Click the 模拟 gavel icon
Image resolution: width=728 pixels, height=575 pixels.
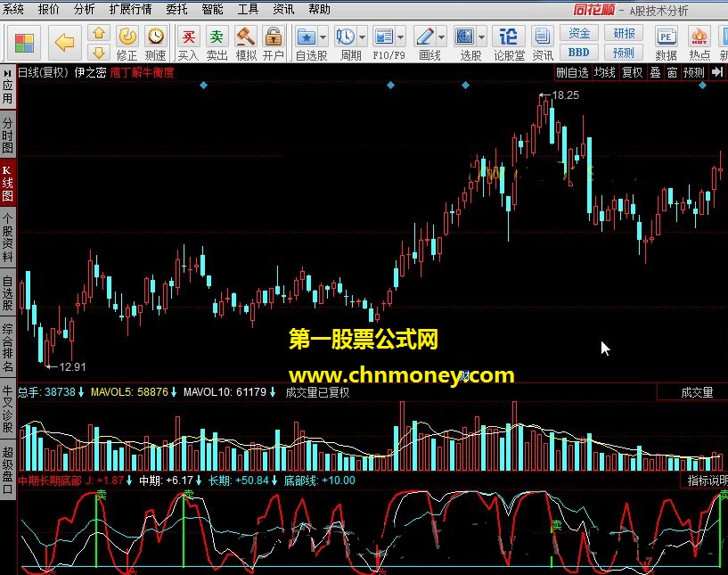click(245, 37)
